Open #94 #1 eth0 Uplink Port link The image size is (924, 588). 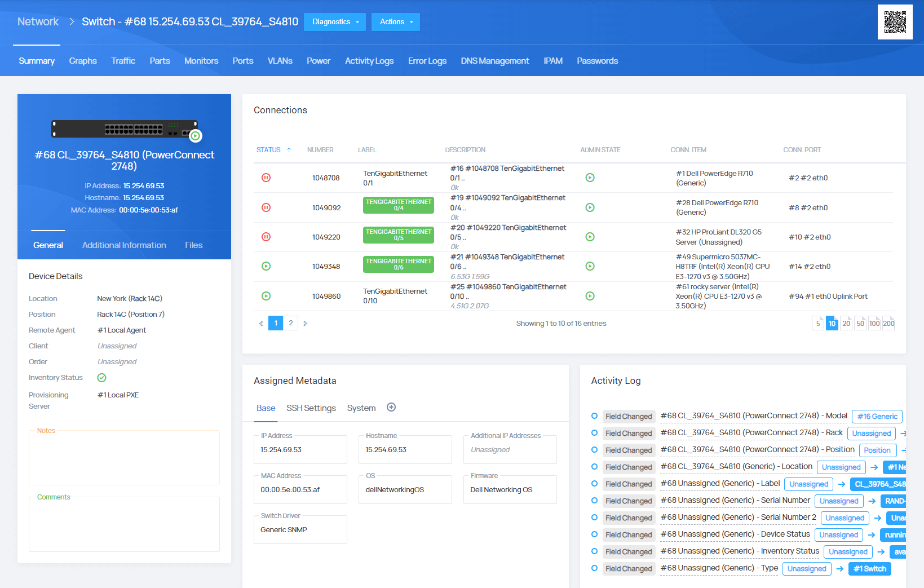(828, 297)
